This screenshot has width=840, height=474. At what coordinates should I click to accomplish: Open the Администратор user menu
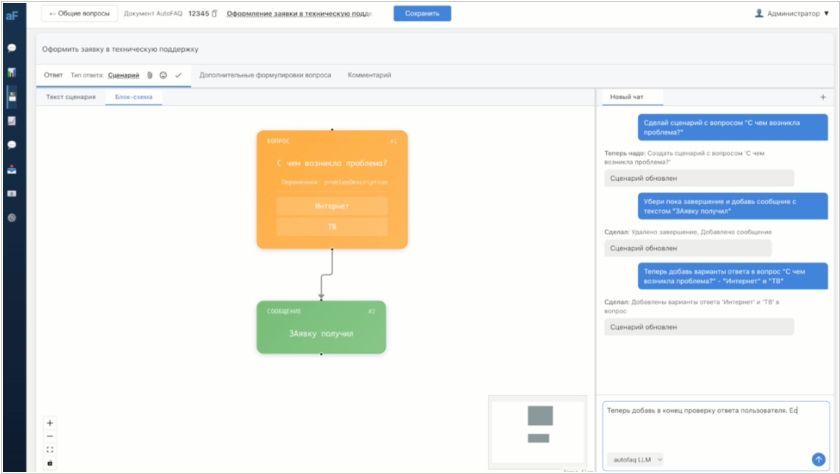(x=793, y=14)
